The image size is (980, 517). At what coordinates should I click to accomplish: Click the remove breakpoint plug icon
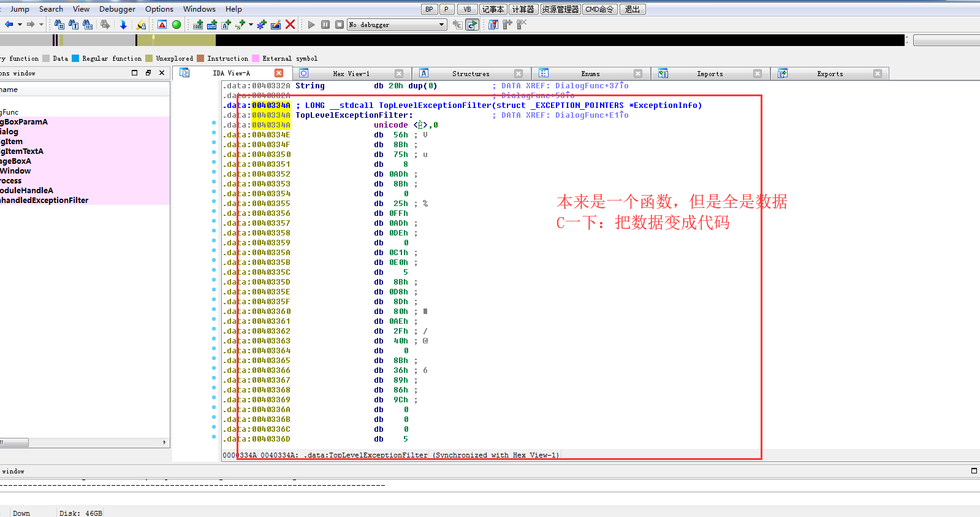coord(522,25)
